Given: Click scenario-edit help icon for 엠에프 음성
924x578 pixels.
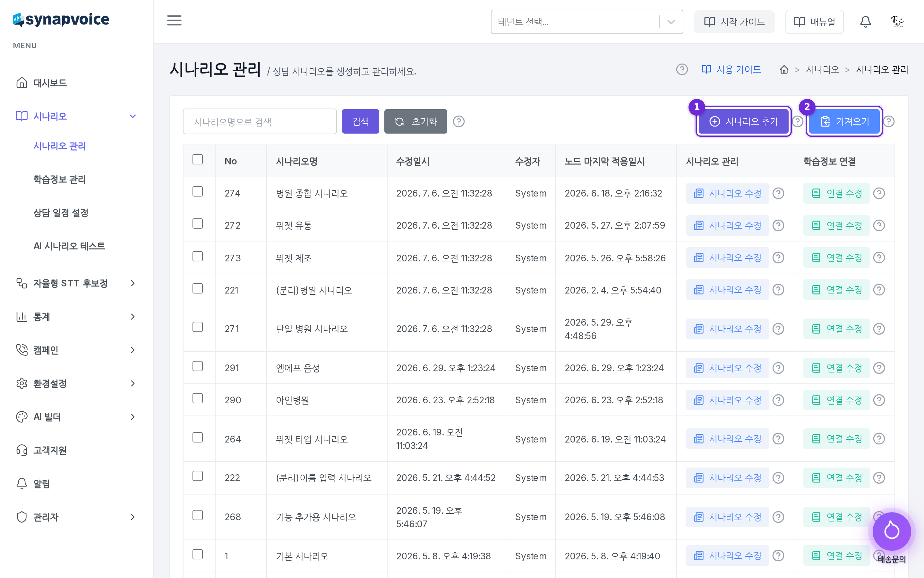Looking at the screenshot, I should pos(778,368).
